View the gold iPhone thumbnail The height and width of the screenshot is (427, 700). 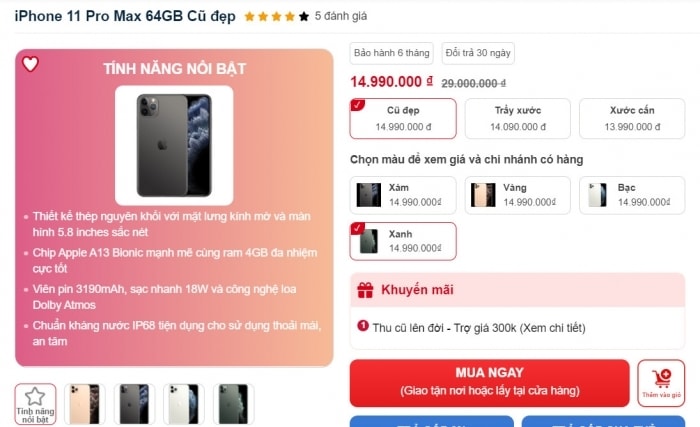point(85,404)
